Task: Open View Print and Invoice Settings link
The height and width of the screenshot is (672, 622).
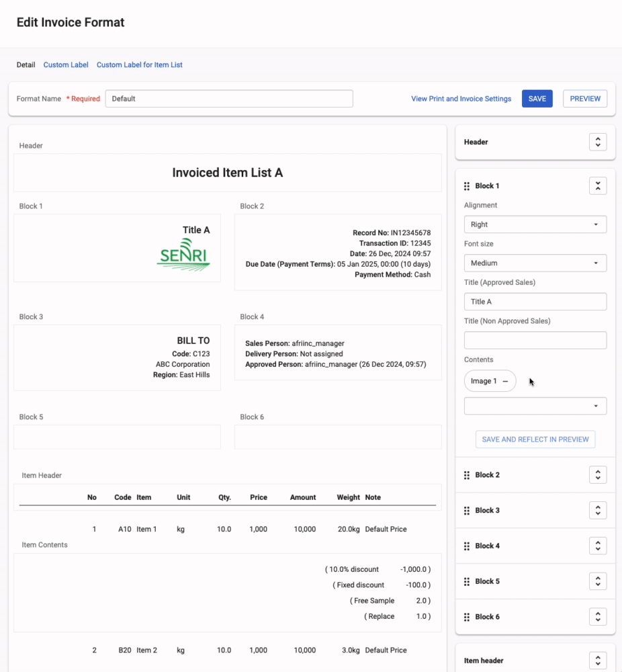Action: [x=461, y=99]
